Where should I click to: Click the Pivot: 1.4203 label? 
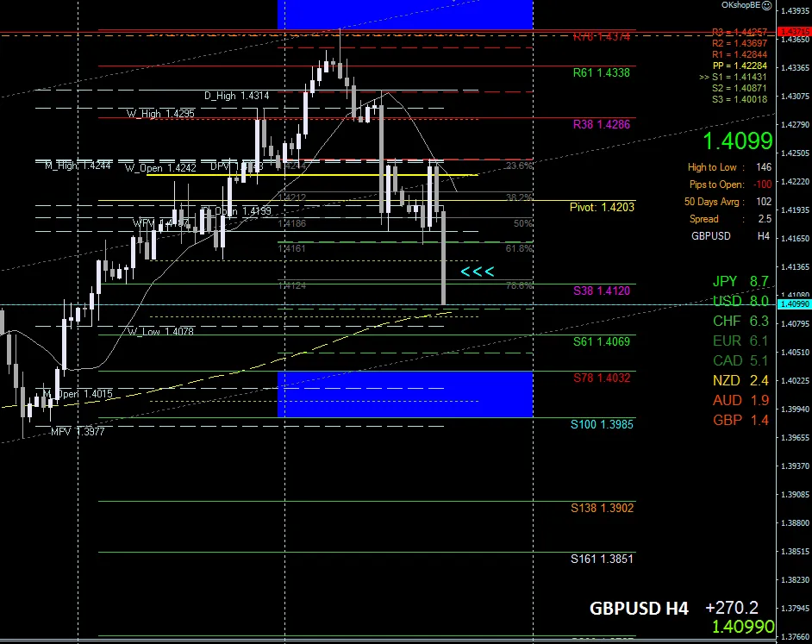coord(602,207)
